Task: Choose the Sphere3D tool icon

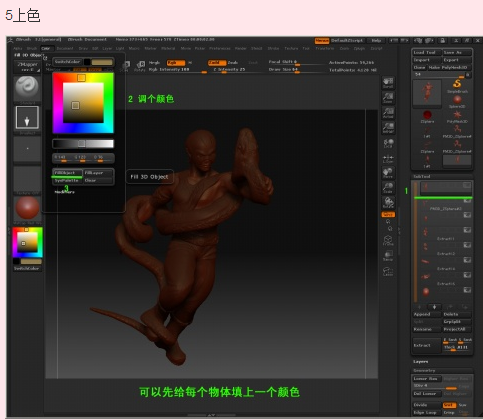Action: click(x=457, y=102)
